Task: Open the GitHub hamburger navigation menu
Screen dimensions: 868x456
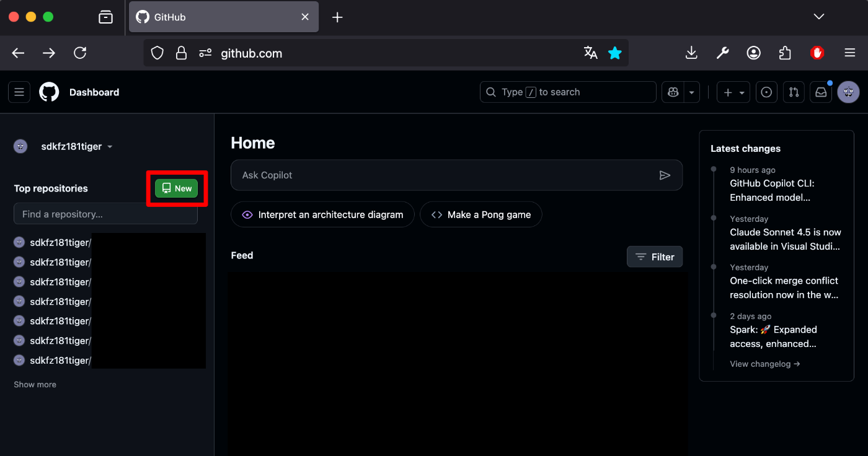Action: pyautogui.click(x=19, y=92)
